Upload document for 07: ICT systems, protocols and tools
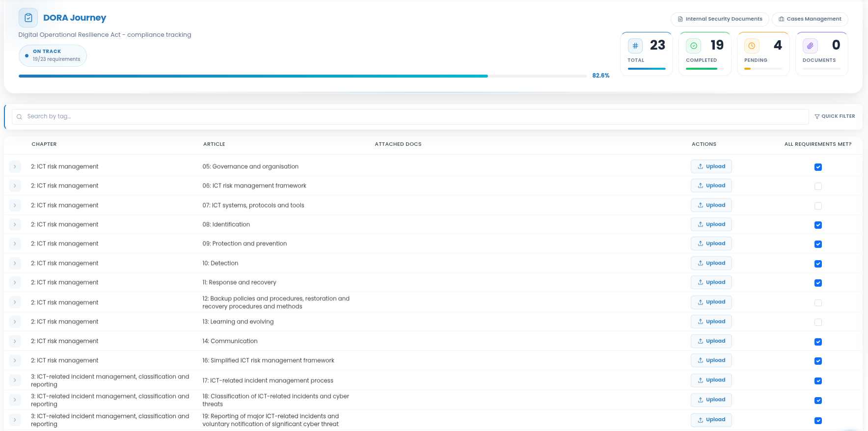Screen dimensions: 868x431 (x=711, y=205)
